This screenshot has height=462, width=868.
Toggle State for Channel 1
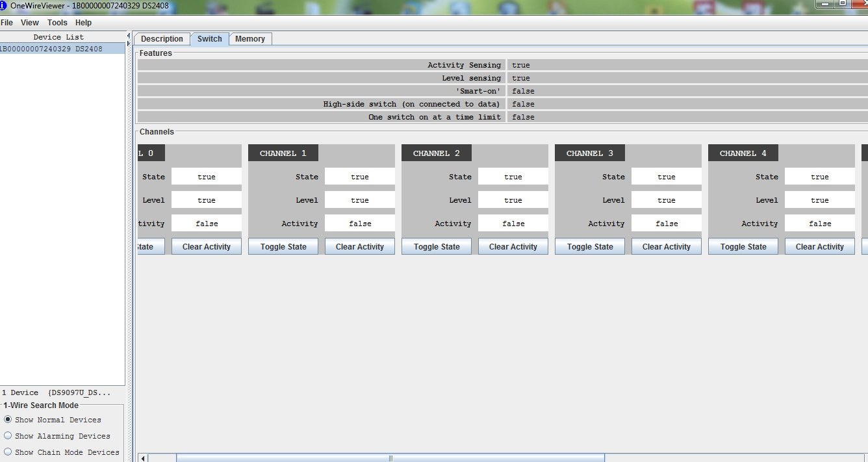283,247
